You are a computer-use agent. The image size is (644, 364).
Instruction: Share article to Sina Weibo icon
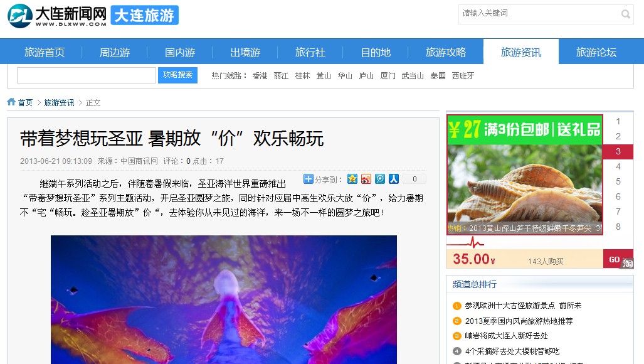coord(366,179)
